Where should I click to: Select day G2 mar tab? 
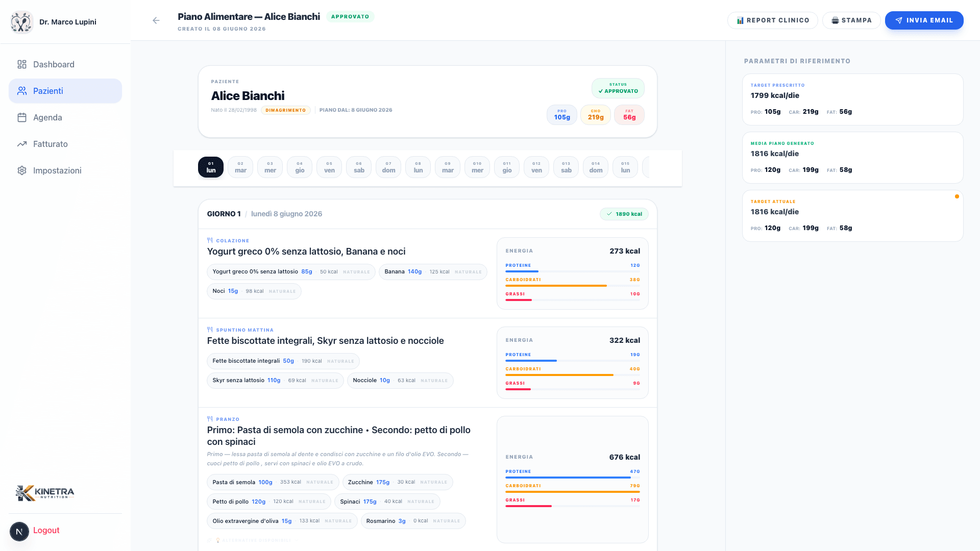[240, 167]
